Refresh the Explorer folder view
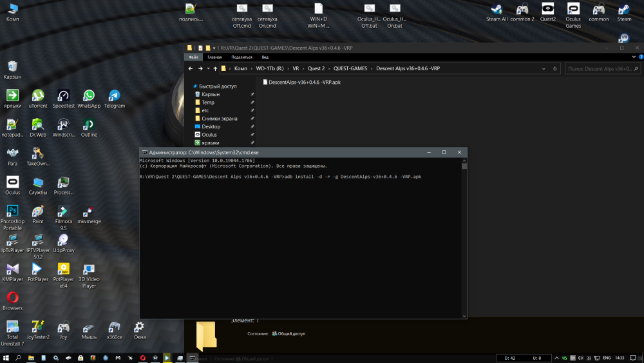 click(555, 68)
